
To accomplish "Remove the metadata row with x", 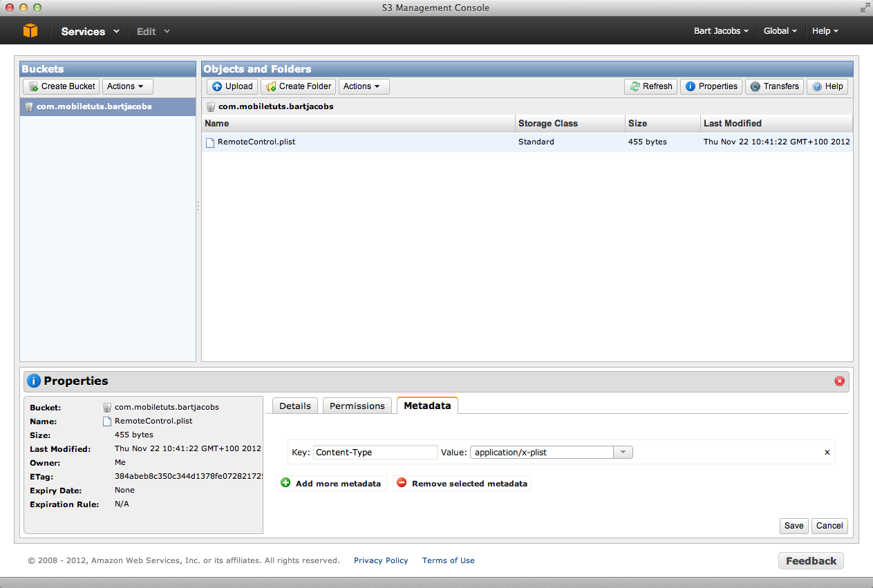I will click(827, 453).
